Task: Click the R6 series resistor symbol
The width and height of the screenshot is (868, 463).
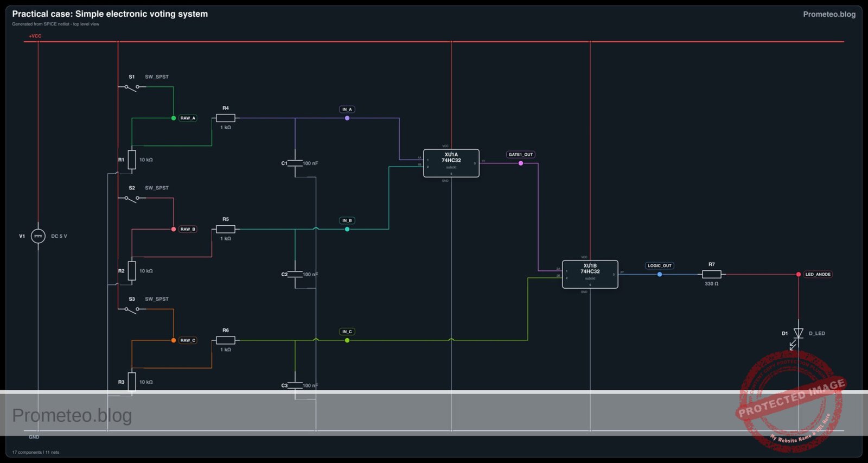Action: click(x=226, y=340)
